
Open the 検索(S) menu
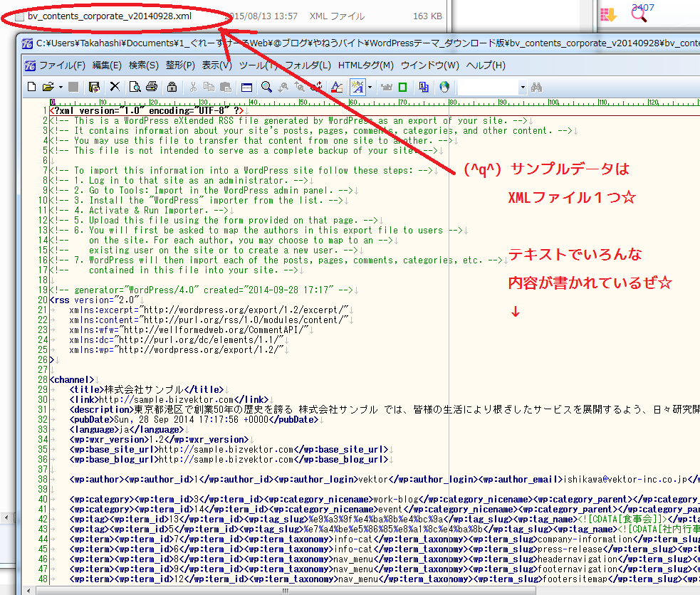[x=143, y=65]
